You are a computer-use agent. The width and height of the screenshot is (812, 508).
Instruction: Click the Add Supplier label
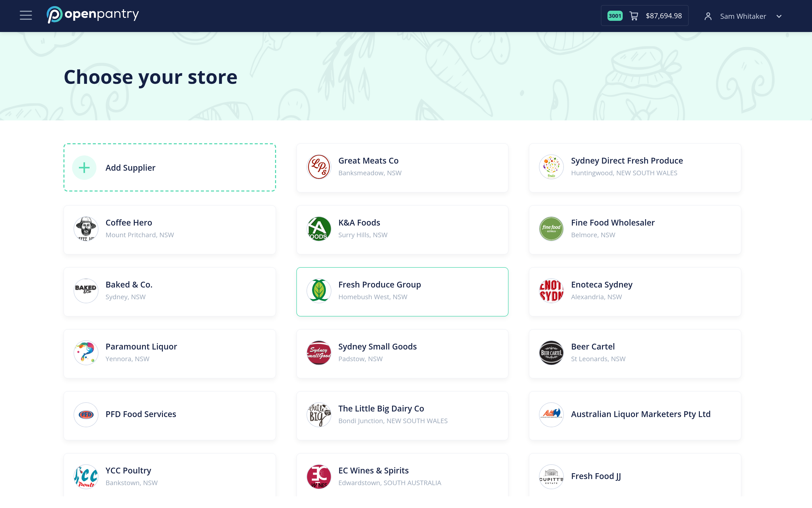coord(130,168)
